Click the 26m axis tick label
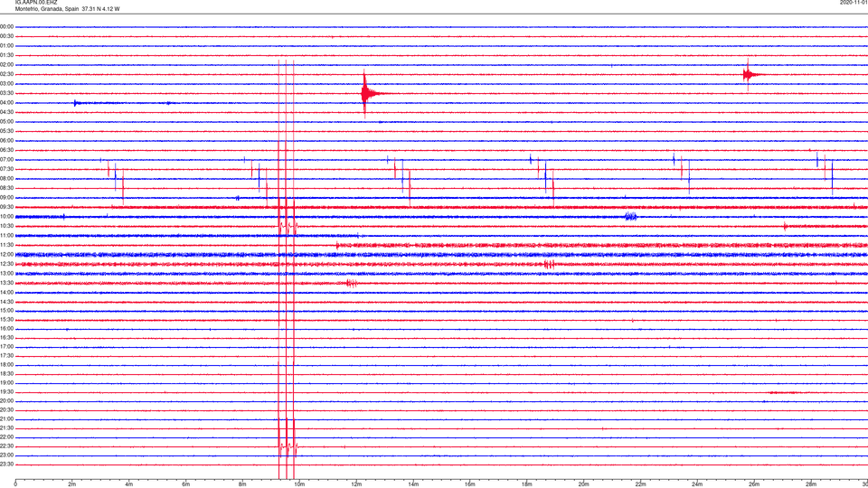 point(754,484)
